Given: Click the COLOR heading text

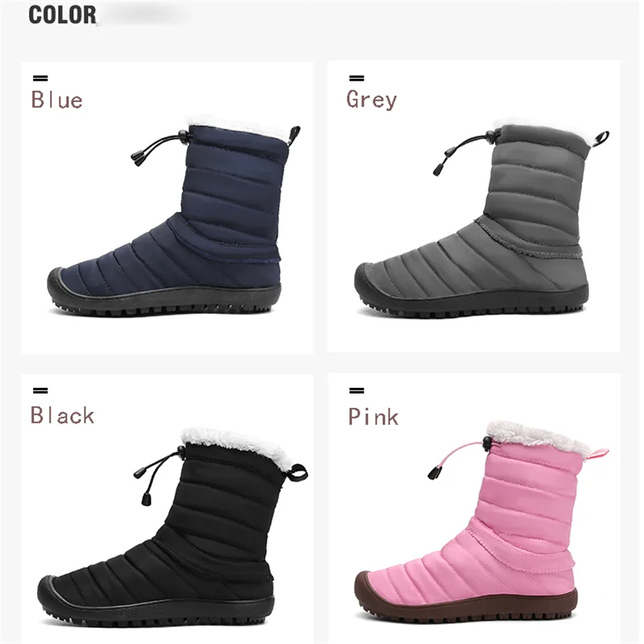Looking at the screenshot, I should 62,14.
